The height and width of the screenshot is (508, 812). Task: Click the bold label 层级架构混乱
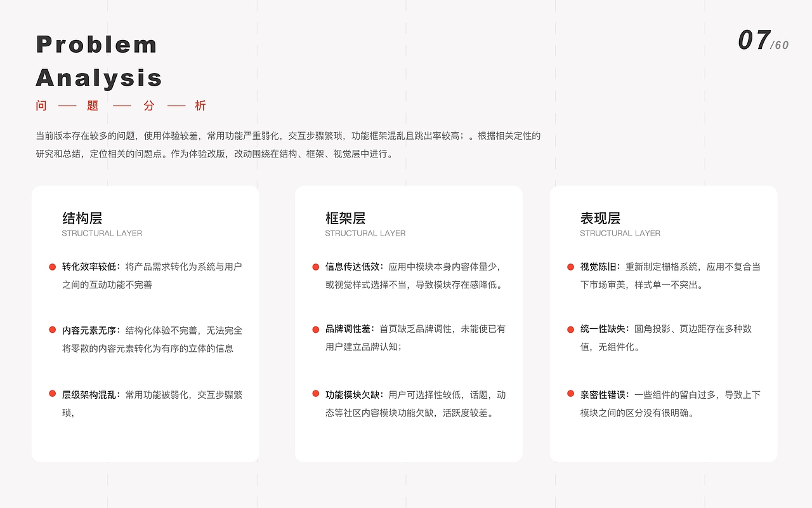pos(91,394)
